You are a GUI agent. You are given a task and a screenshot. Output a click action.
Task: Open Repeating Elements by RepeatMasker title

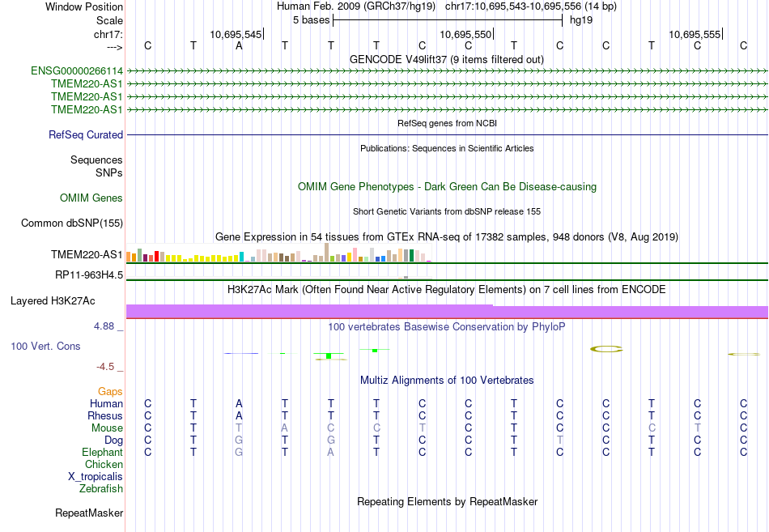pos(448,501)
